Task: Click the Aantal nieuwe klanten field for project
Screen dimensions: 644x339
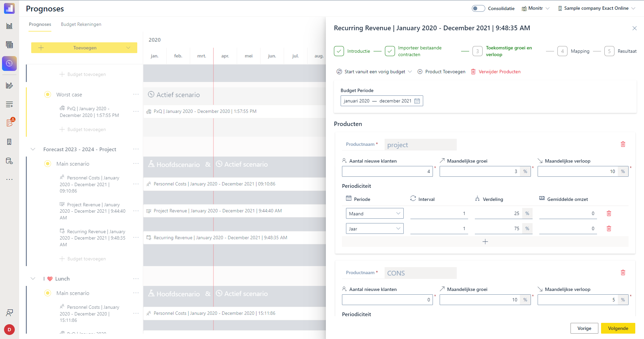Action: pyautogui.click(x=387, y=171)
